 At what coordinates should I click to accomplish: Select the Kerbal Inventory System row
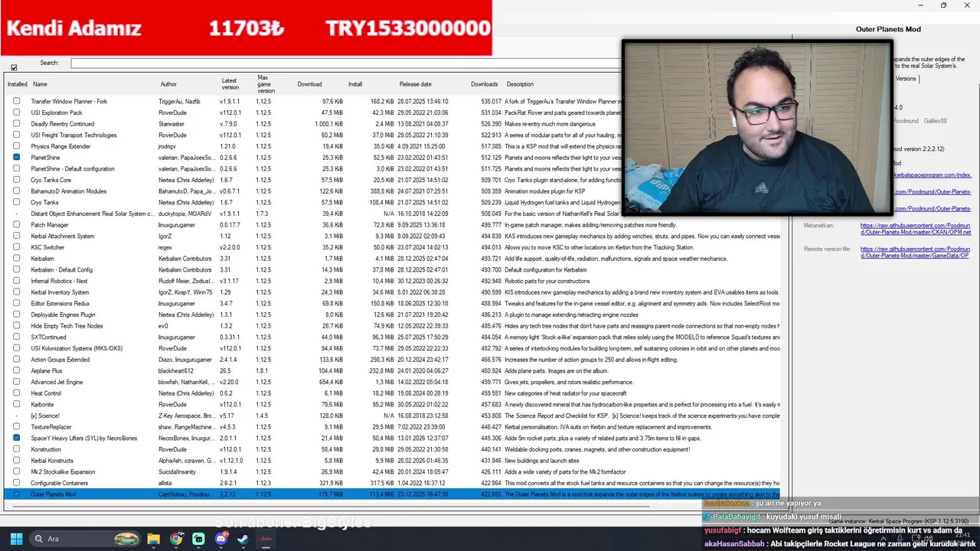pos(394,292)
